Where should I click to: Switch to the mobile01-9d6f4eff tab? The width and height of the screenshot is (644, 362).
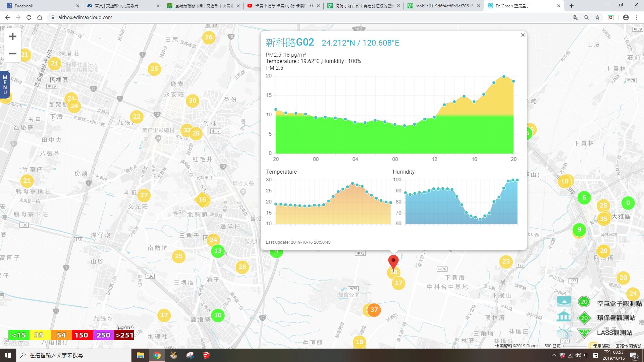(444, 6)
